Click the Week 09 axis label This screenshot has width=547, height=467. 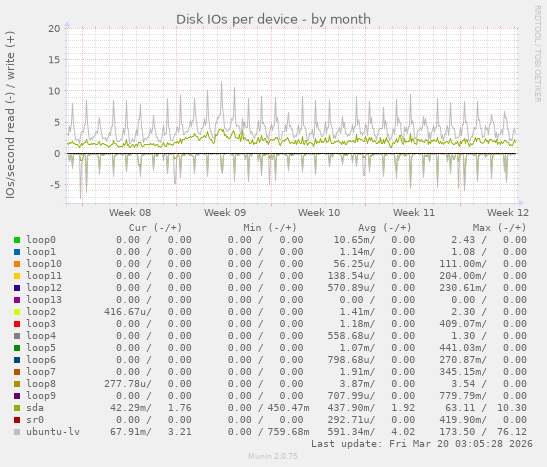(x=225, y=213)
